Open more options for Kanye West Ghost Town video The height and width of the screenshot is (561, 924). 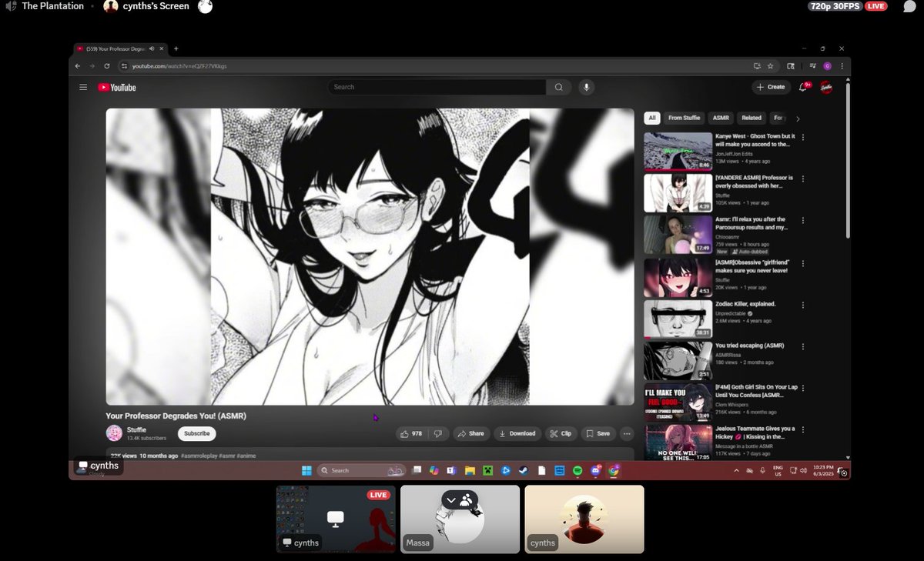click(x=803, y=137)
